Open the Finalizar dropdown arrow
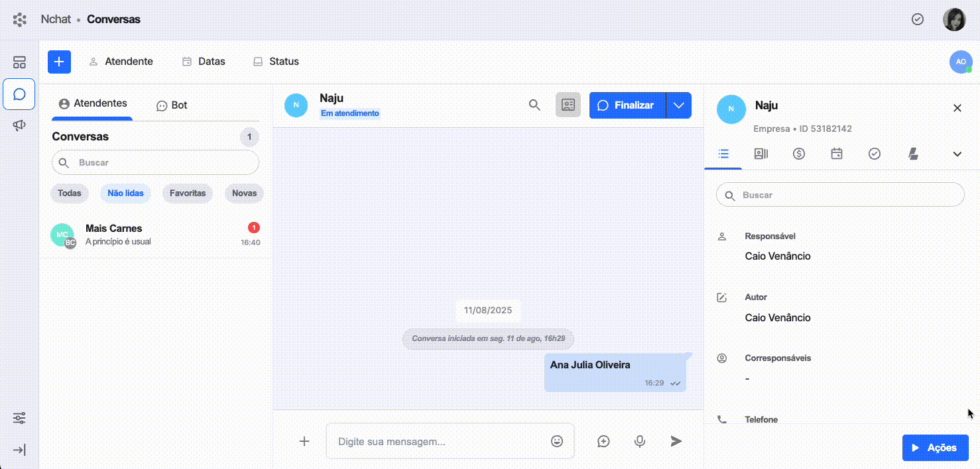The width and height of the screenshot is (980, 469). tap(679, 105)
